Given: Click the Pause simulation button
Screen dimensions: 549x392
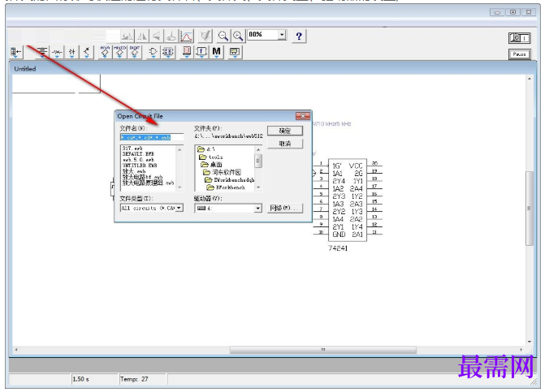Looking at the screenshot, I should [519, 54].
